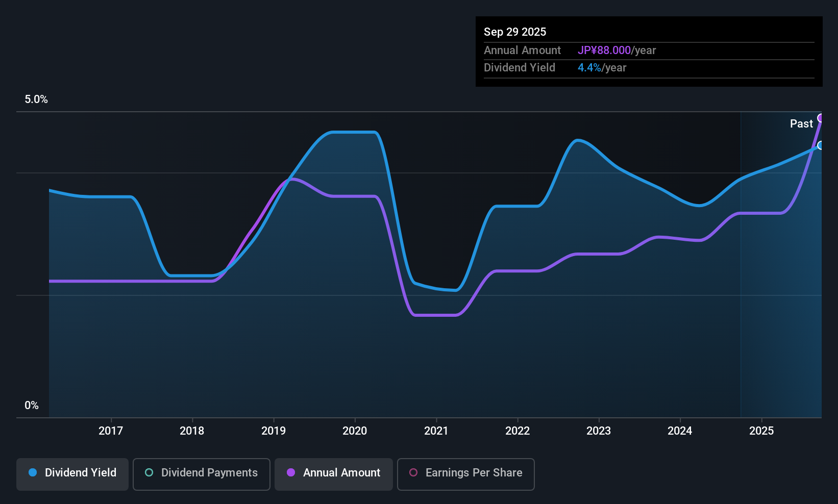This screenshot has width=838, height=504.
Task: Click the 0% y-axis label
Action: click(x=32, y=406)
